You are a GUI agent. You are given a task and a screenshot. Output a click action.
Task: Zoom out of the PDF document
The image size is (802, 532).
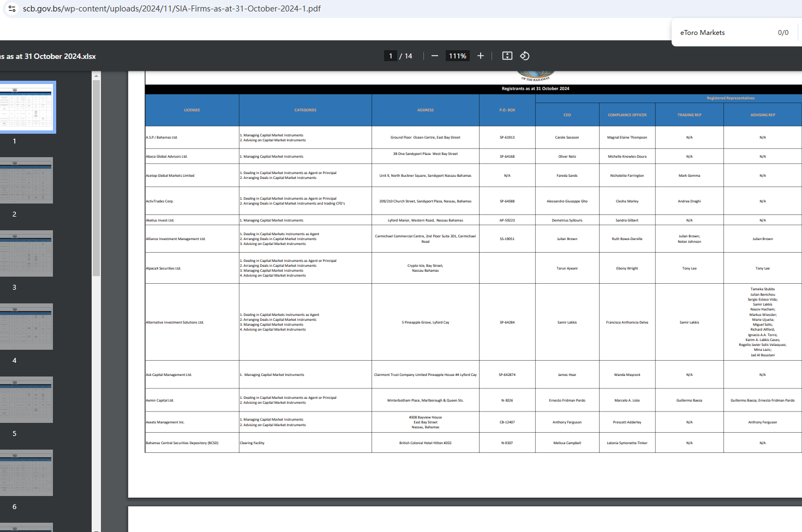tap(435, 56)
